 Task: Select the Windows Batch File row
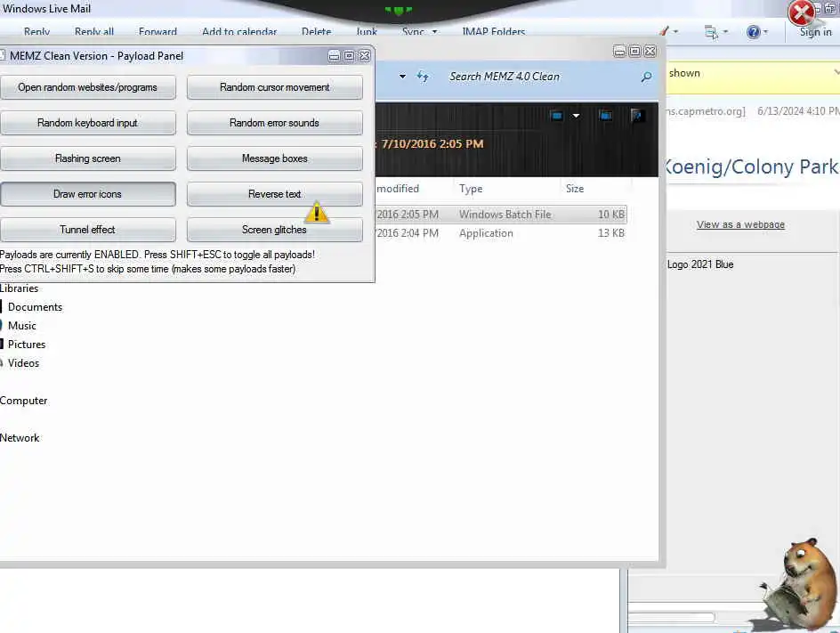pyautogui.click(x=501, y=215)
